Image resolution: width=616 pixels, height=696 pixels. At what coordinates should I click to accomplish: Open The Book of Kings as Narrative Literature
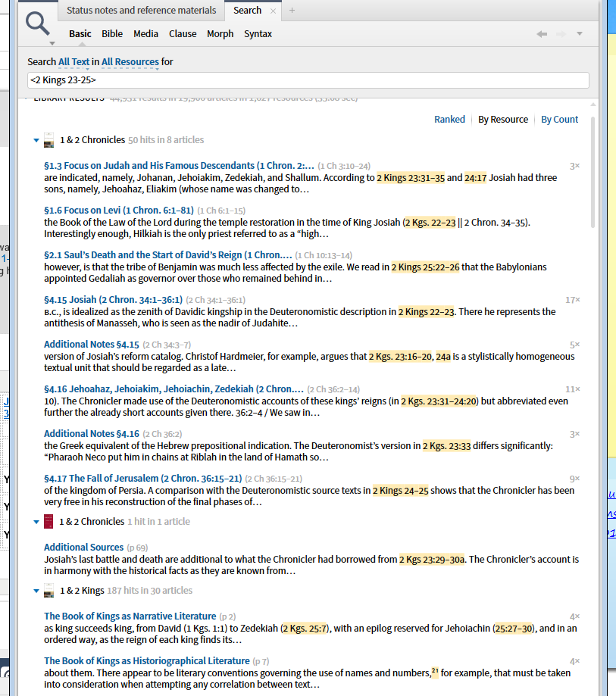[x=130, y=616]
